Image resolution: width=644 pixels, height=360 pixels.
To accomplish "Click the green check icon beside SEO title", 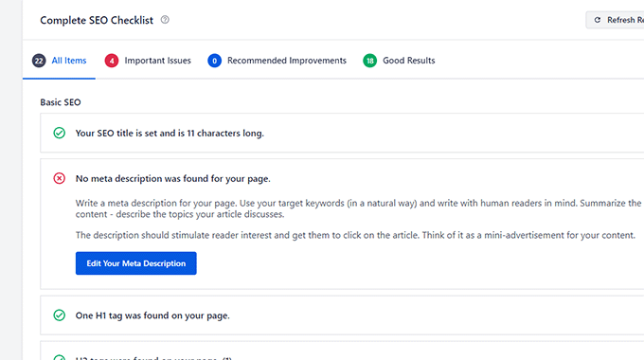I will pos(59,134).
